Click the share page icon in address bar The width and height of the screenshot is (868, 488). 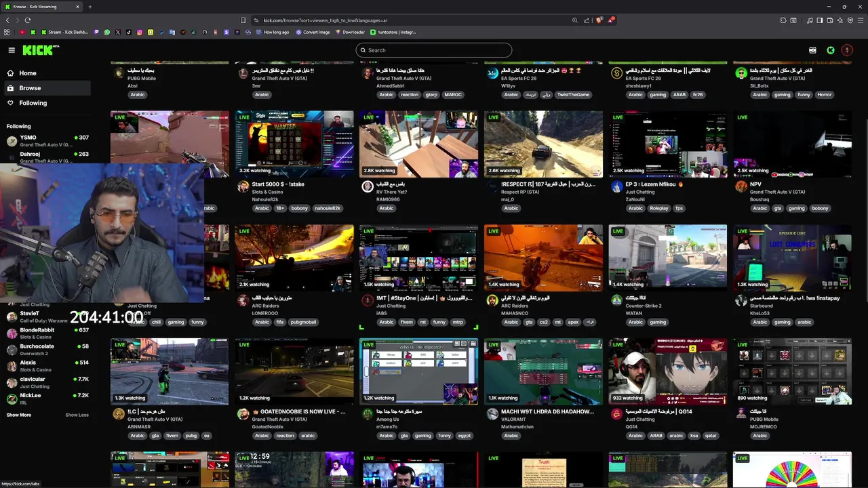coord(587,20)
